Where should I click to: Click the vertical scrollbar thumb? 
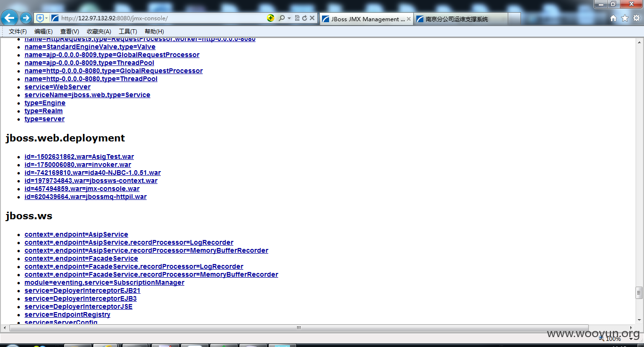[639, 293]
